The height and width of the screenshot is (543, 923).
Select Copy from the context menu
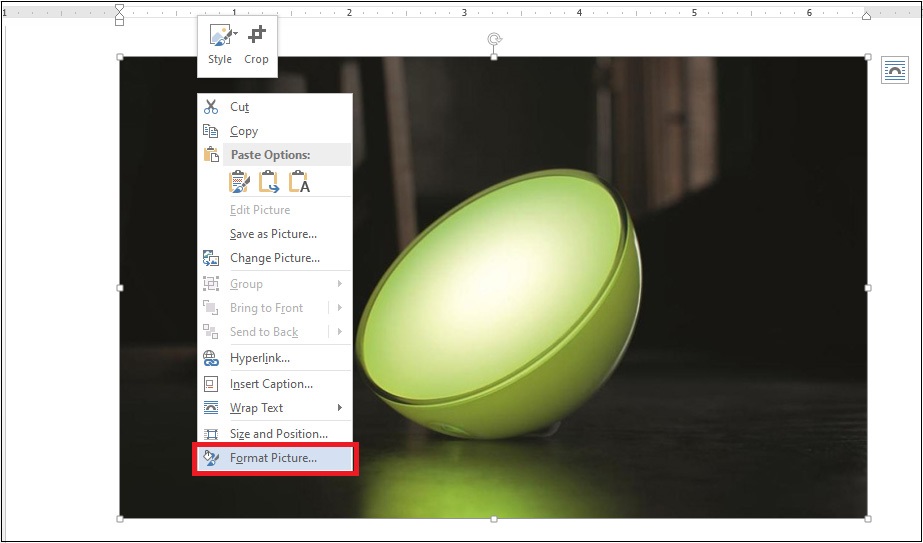244,131
